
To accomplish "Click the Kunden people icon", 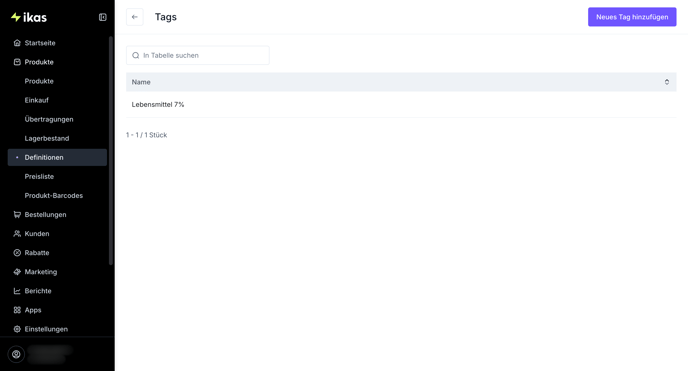I will point(17,234).
